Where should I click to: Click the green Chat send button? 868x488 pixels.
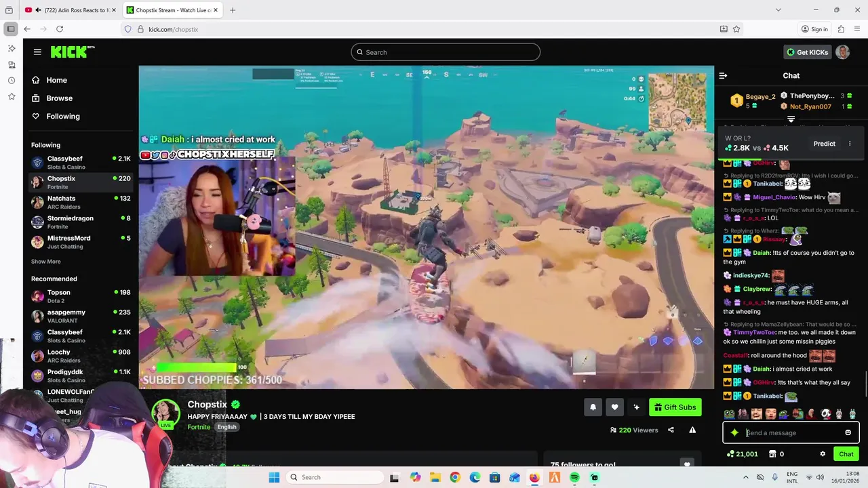(x=846, y=454)
